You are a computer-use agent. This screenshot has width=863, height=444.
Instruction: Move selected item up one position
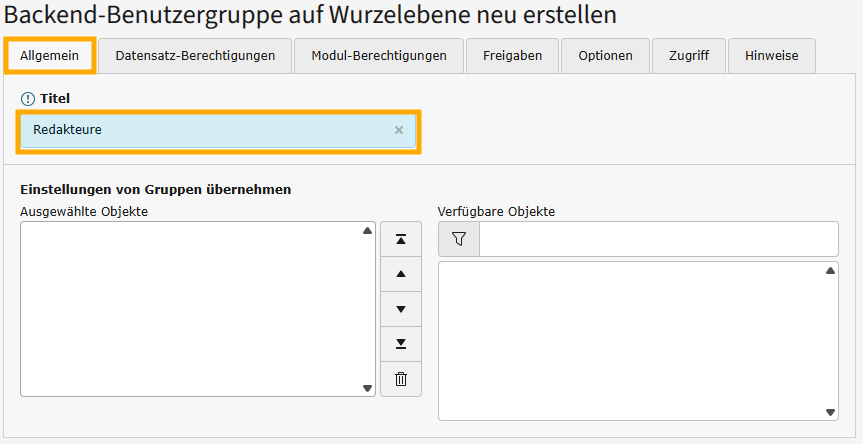(401, 274)
